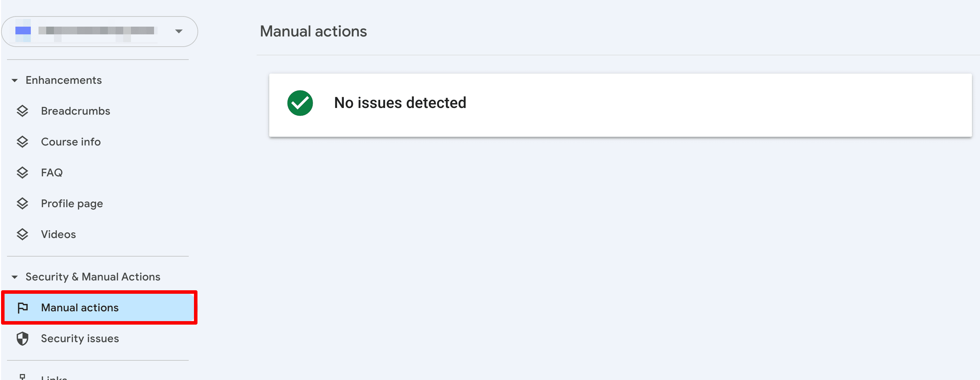This screenshot has height=380, width=980.
Task: Click the Course info stack icon
Action: click(x=22, y=141)
